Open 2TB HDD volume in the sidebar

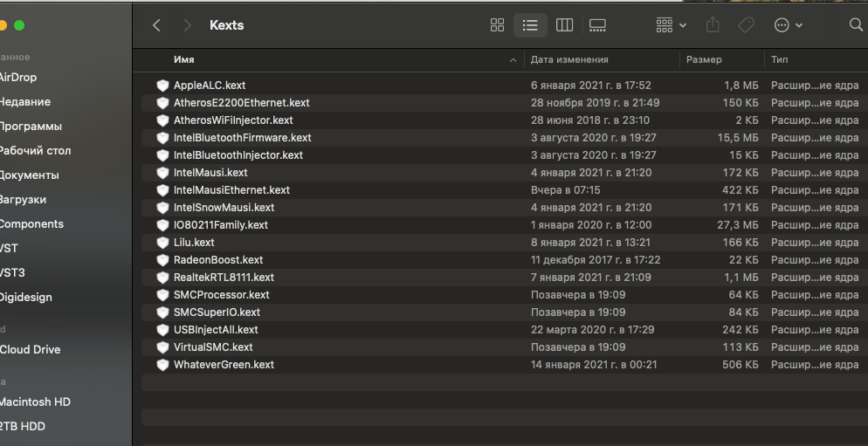click(22, 426)
